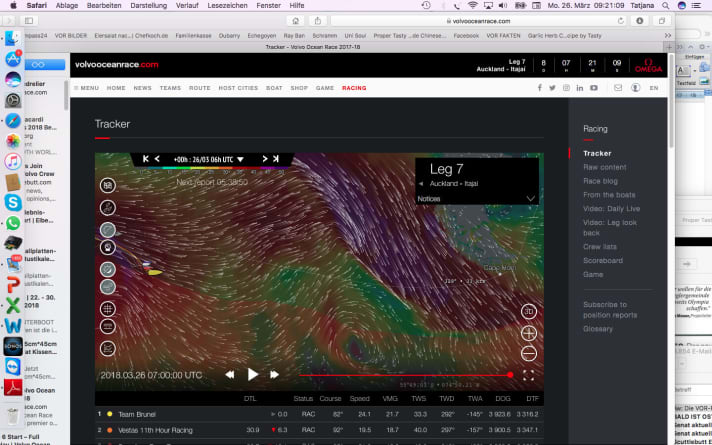712x445 pixels.
Task: Go to the HOST CITIES nav item
Action: coord(238,88)
